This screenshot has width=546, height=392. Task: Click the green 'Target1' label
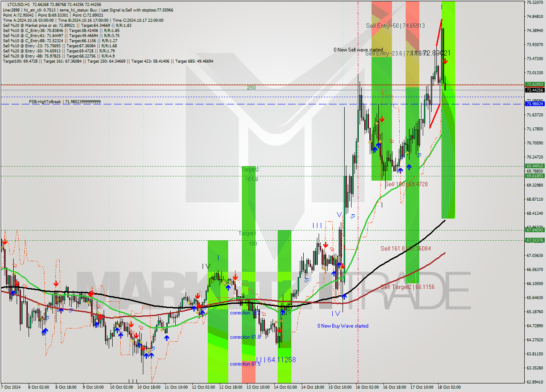click(247, 233)
